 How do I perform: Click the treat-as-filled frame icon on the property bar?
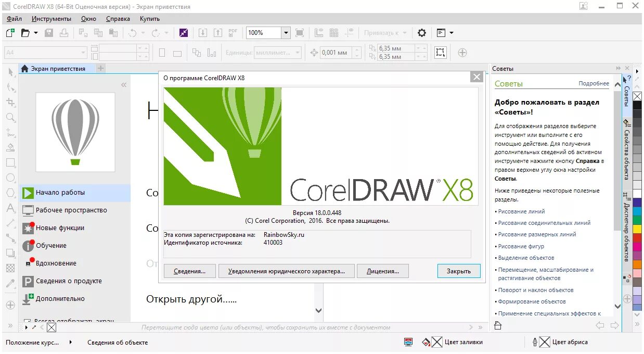(441, 52)
